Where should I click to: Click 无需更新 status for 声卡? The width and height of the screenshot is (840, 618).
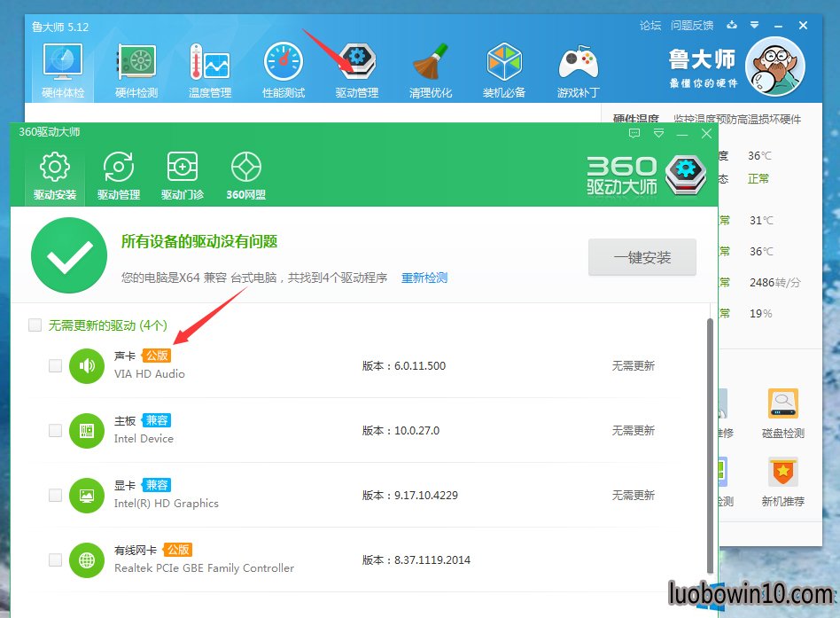tap(634, 366)
